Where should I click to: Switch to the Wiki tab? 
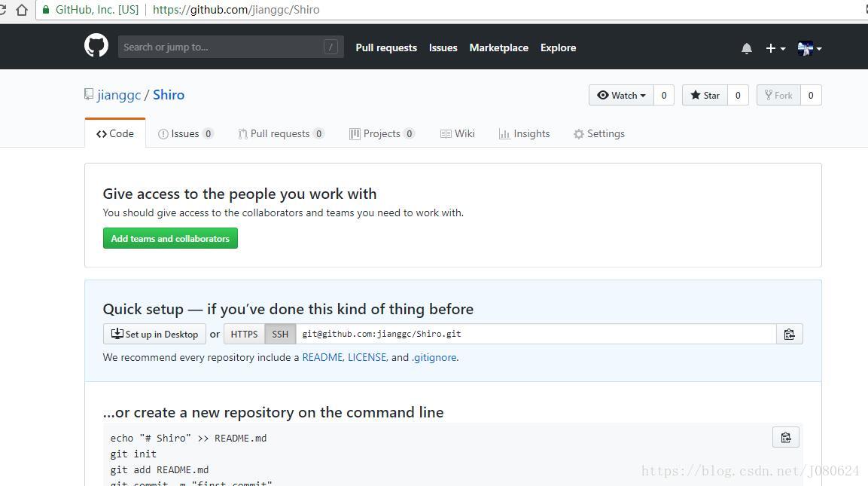tap(457, 133)
